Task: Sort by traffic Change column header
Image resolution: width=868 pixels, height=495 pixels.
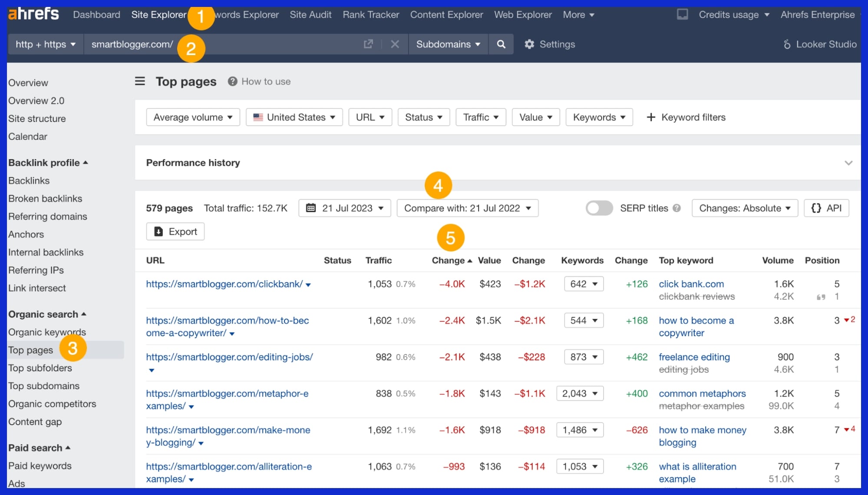Action: click(x=452, y=260)
